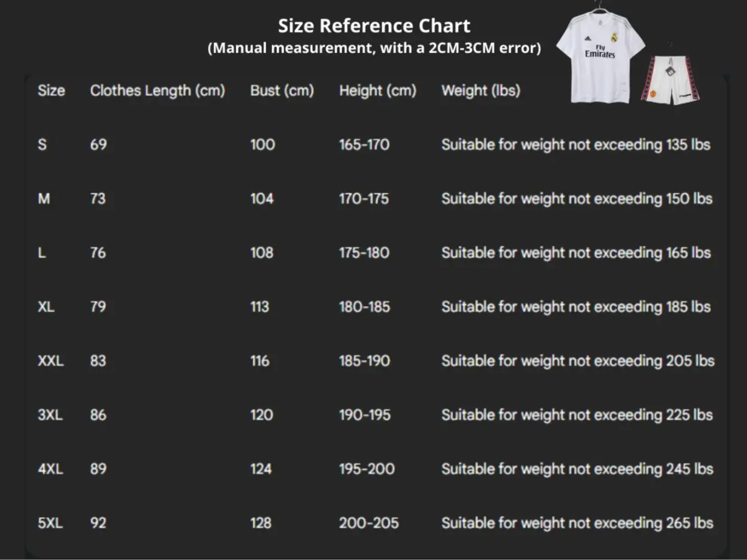Click the 165-170 height value
Image resolution: width=747 pixels, height=560 pixels.
[364, 145]
